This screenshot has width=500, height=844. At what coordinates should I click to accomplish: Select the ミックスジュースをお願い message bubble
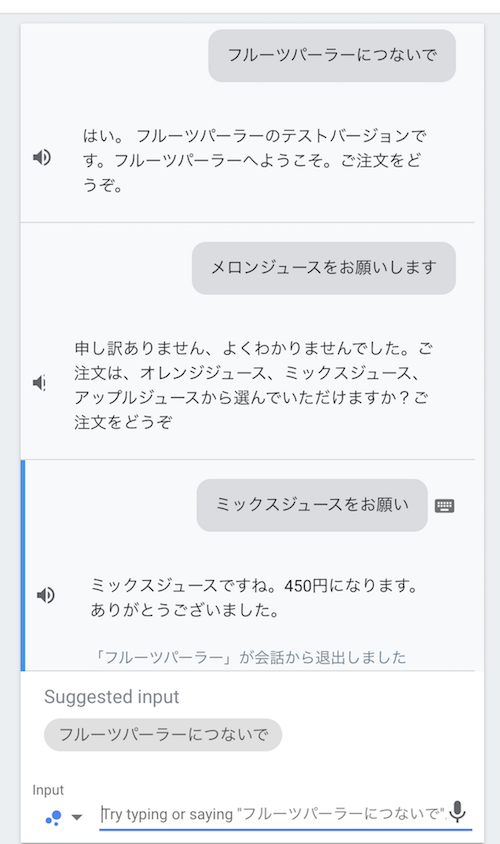point(312,505)
